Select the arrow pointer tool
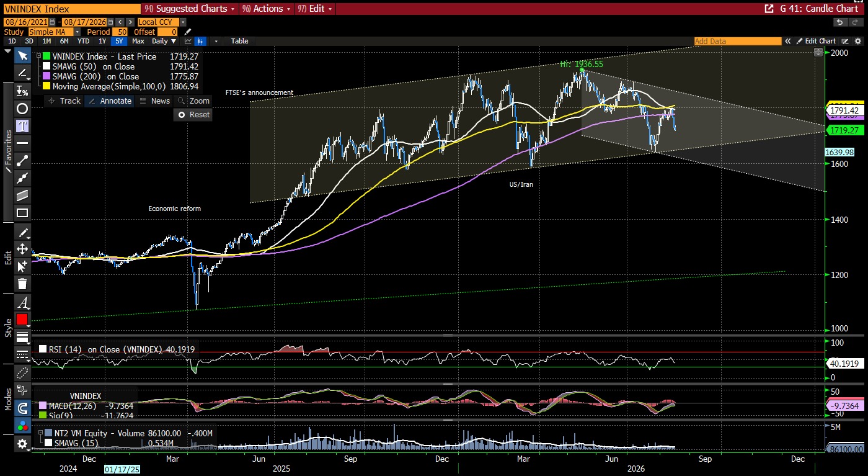868x476 pixels. point(22,56)
